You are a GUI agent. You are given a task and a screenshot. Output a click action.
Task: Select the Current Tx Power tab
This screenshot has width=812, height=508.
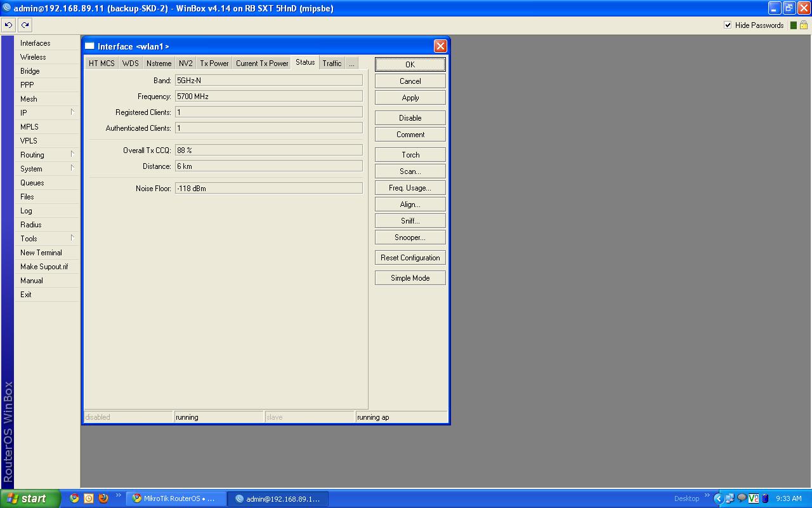coord(262,63)
